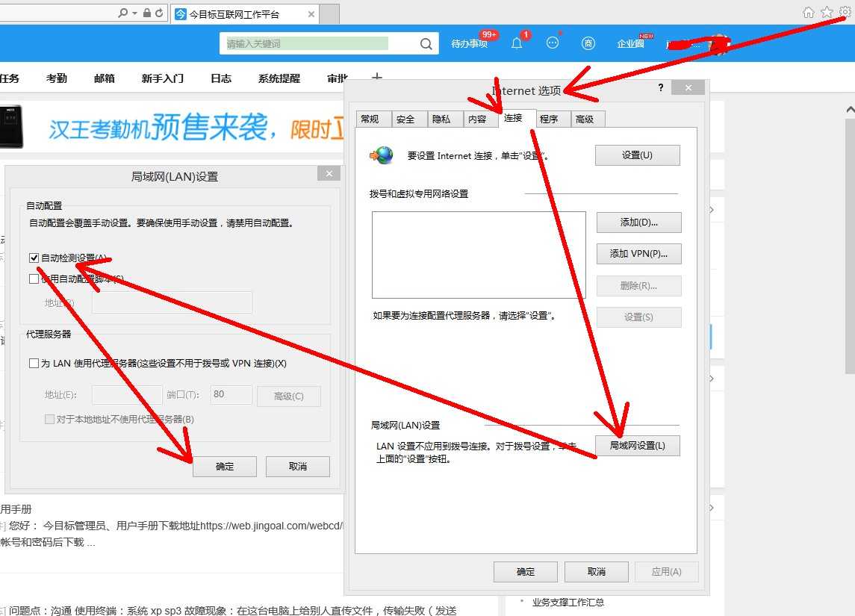Check 为 LAN 使用代理服务器 option

(34, 364)
